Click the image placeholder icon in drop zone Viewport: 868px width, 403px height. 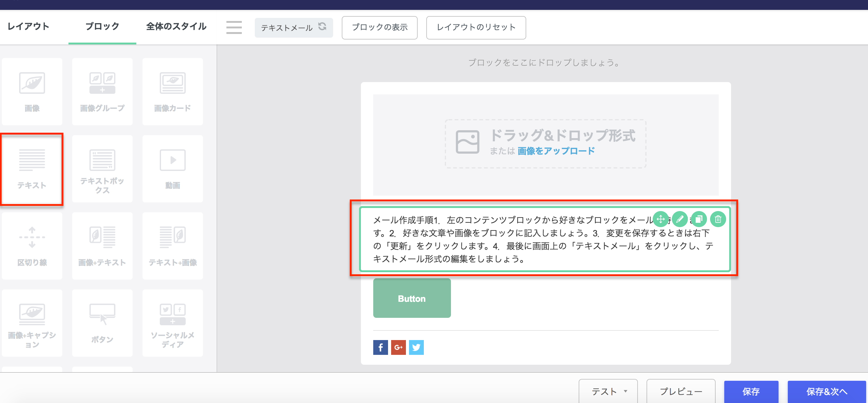pyautogui.click(x=467, y=142)
